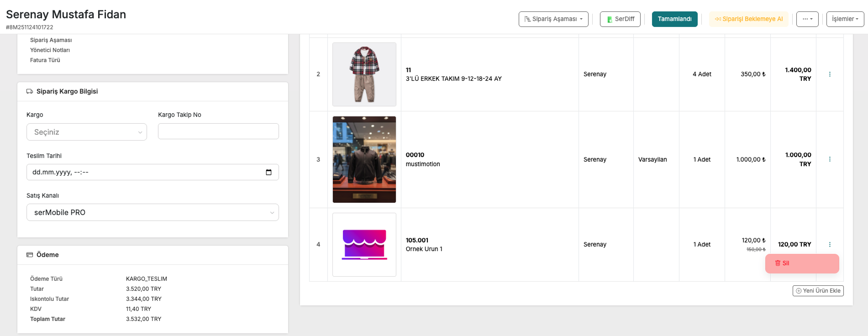The height and width of the screenshot is (336, 868).
Task: Open the boy's outfit set product thumbnail
Action: click(364, 74)
